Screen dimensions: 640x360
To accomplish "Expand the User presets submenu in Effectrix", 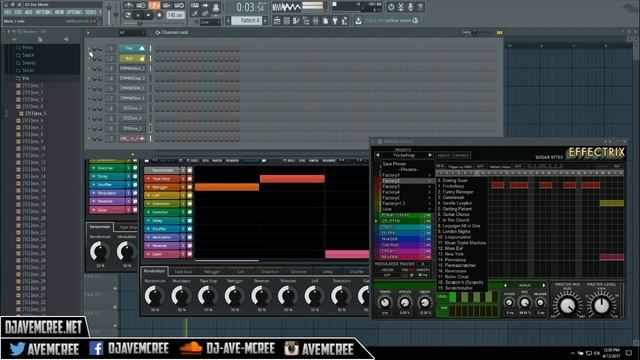I will tap(406, 209).
